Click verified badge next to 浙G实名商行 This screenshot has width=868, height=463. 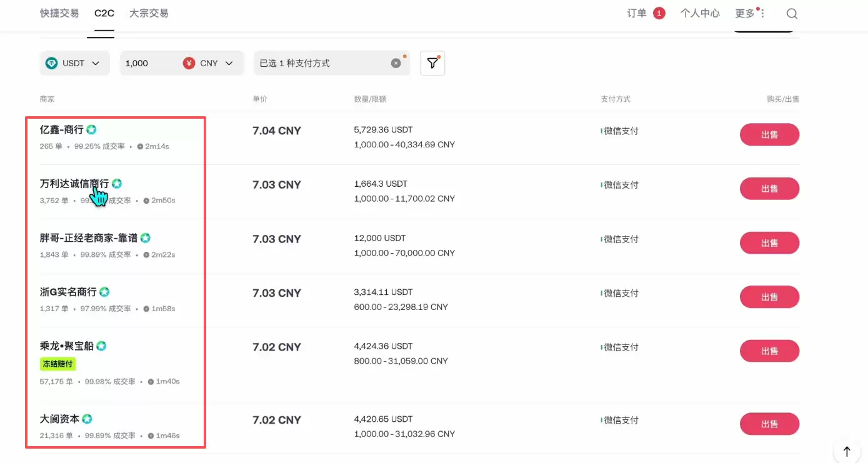coord(104,292)
